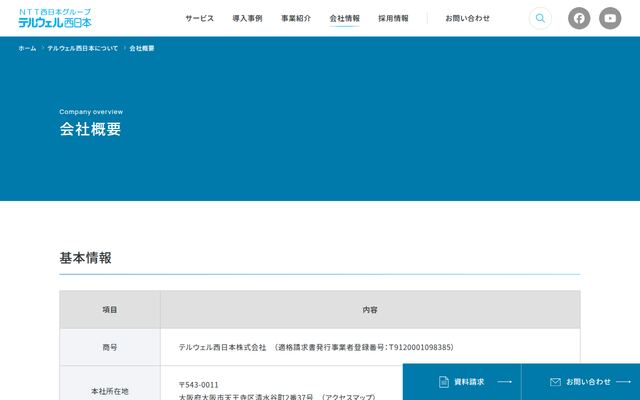
Task: Click the 本社所在地 row label
Action: [110, 391]
